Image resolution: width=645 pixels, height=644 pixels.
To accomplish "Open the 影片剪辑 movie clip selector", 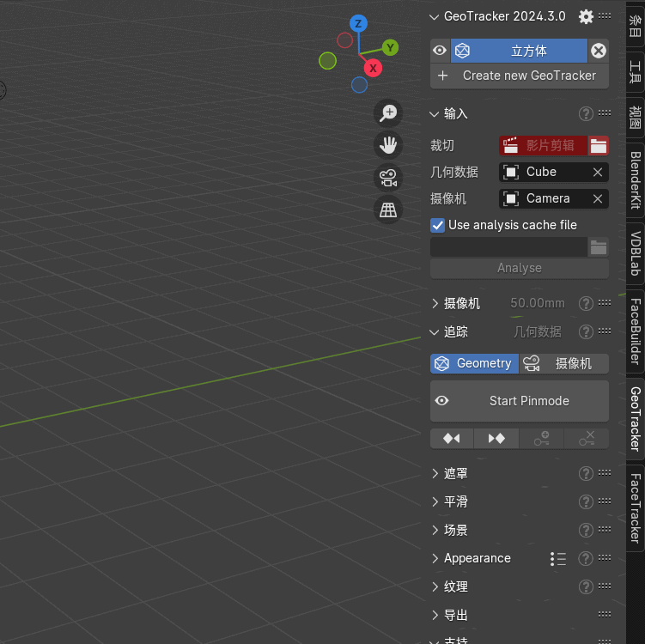I will (x=544, y=146).
